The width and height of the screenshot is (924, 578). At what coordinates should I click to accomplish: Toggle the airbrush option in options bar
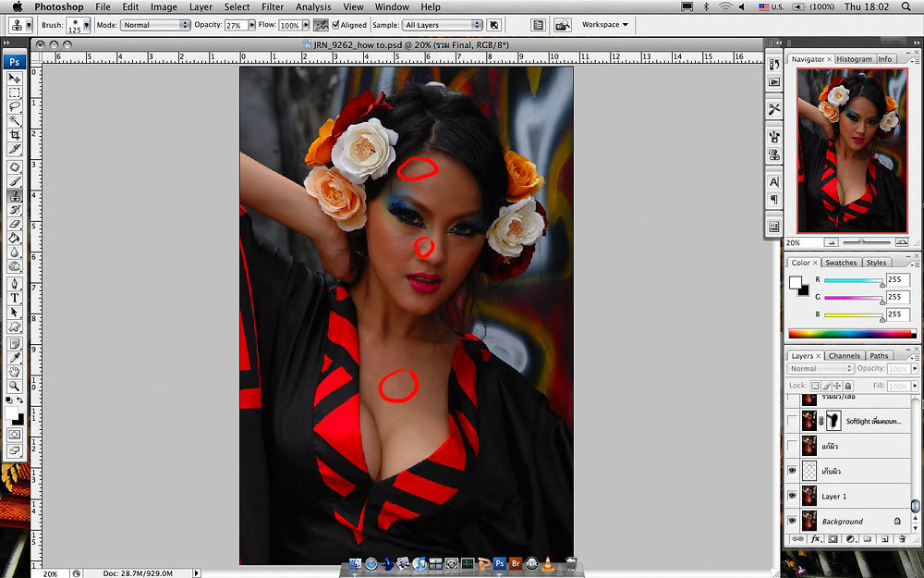321,25
